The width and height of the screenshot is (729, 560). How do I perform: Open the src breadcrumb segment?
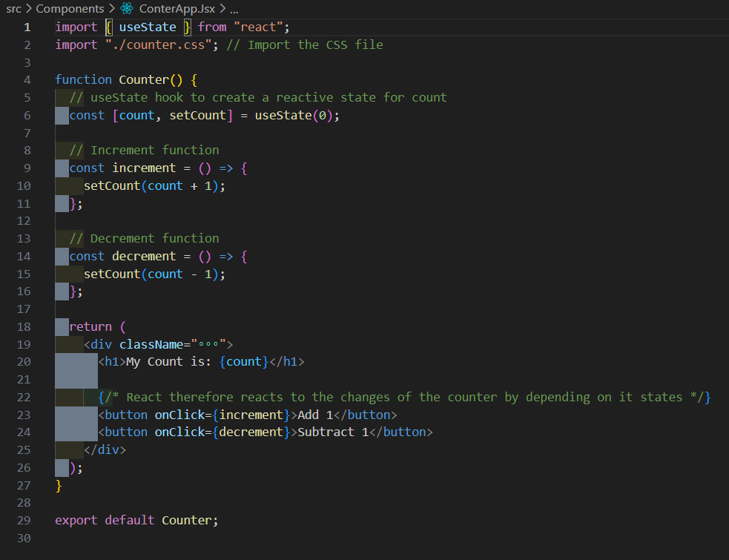pyautogui.click(x=13, y=8)
